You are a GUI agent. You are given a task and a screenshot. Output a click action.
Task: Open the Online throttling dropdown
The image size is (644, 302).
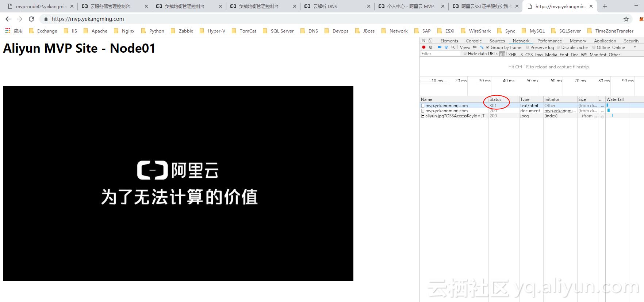click(624, 47)
